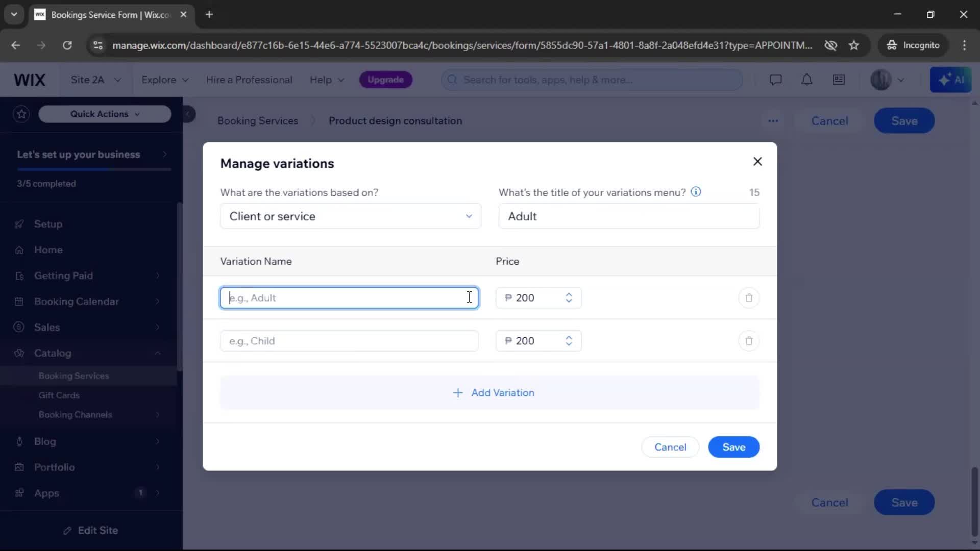Open the Quick Actions dropdown
The image size is (980, 551).
105,114
